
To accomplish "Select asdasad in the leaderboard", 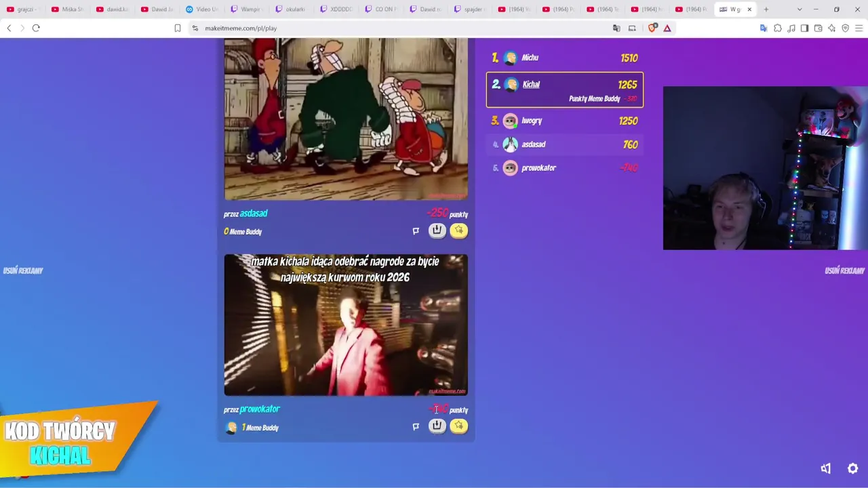I will click(x=564, y=144).
